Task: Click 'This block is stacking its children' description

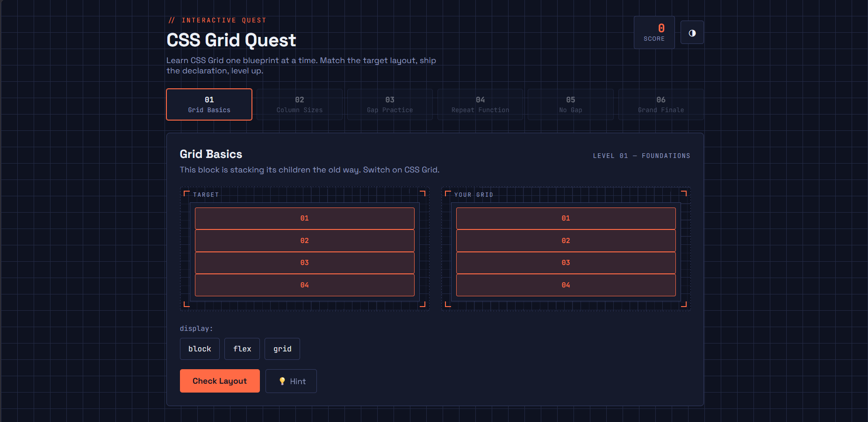Action: 309,170
